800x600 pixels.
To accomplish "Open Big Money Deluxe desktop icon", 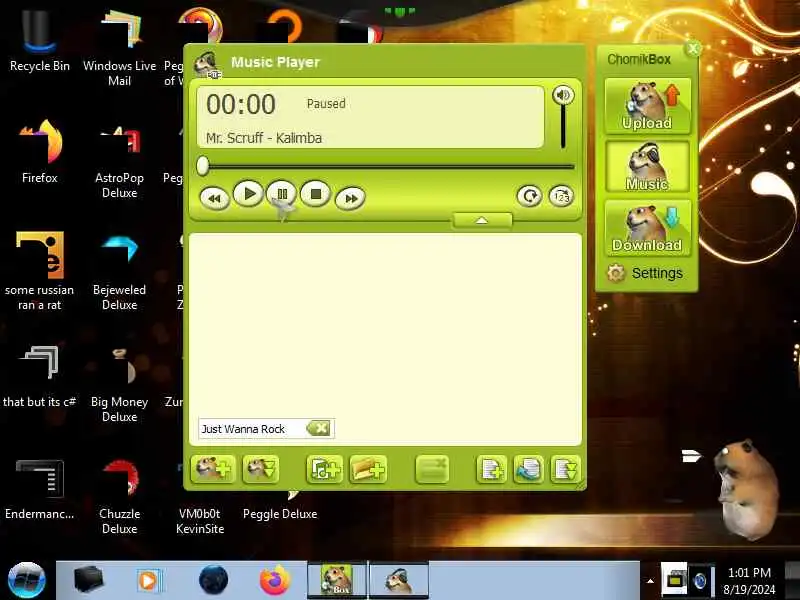I will pyautogui.click(x=119, y=386).
